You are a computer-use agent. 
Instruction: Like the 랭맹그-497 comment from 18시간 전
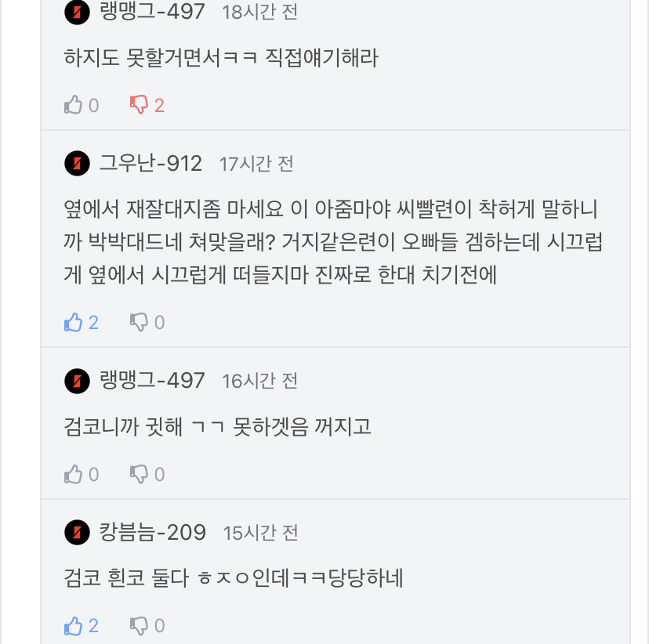pyautogui.click(x=74, y=105)
